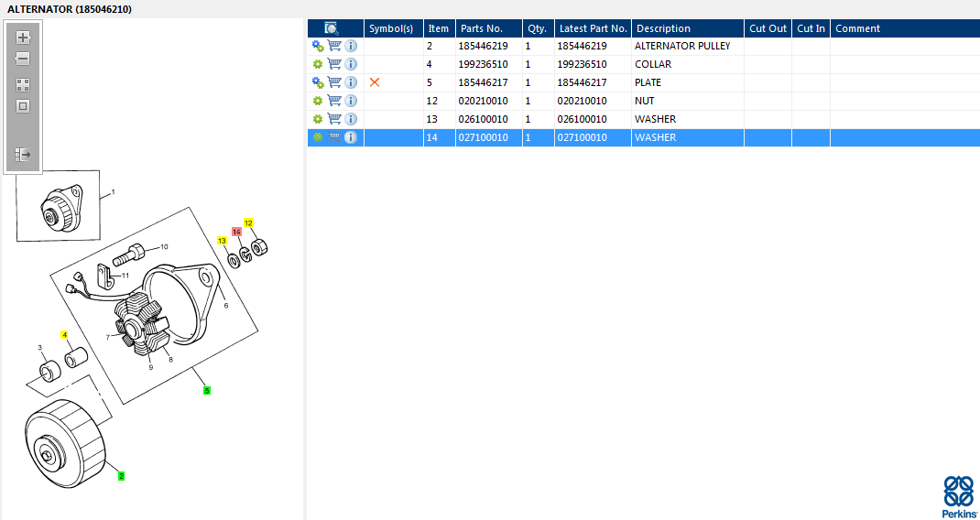
Task: Click ALTERNATOR (185046210) title text
Action: pyautogui.click(x=70, y=9)
